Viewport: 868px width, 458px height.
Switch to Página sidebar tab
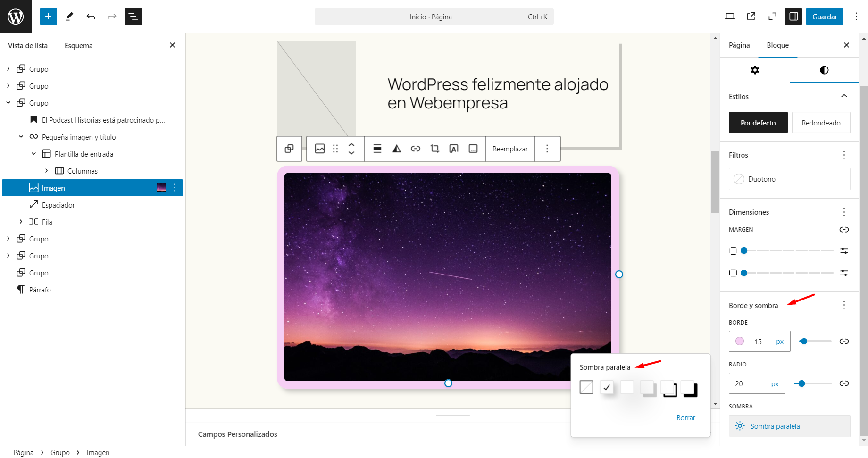[x=739, y=45]
